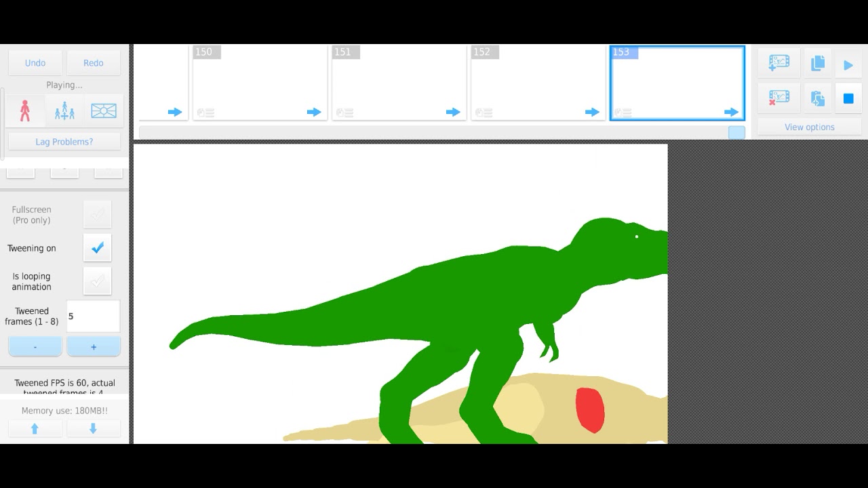868x488 pixels.
Task: Click the blue arrow on frame 150
Action: pos(313,112)
